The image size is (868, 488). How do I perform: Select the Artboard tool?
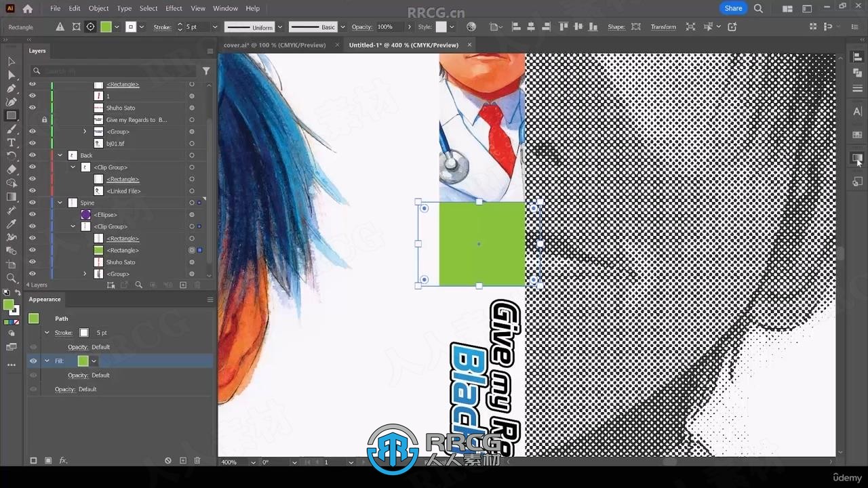click(12, 265)
